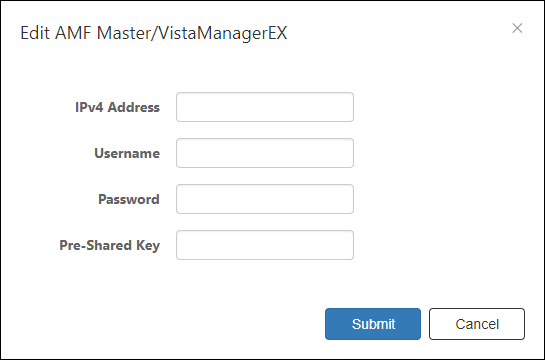The image size is (545, 360).
Task: Click the IPv4 Address label
Action: (117, 107)
